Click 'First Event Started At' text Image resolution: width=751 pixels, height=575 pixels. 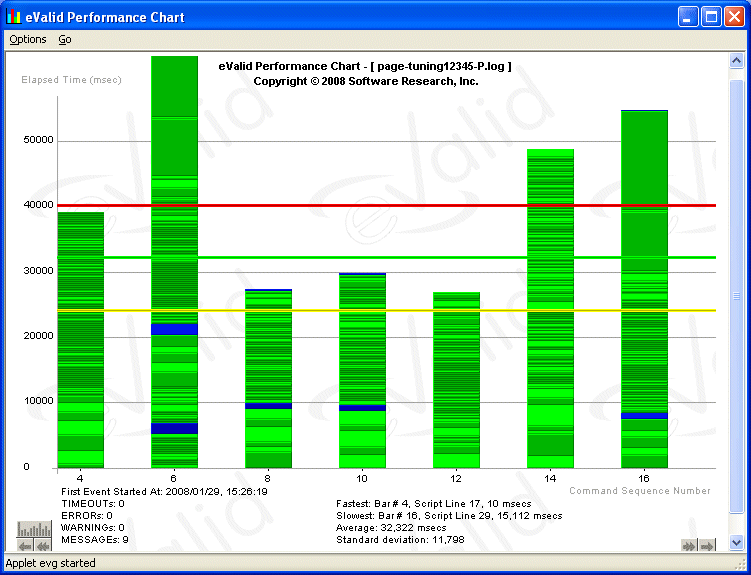click(164, 491)
